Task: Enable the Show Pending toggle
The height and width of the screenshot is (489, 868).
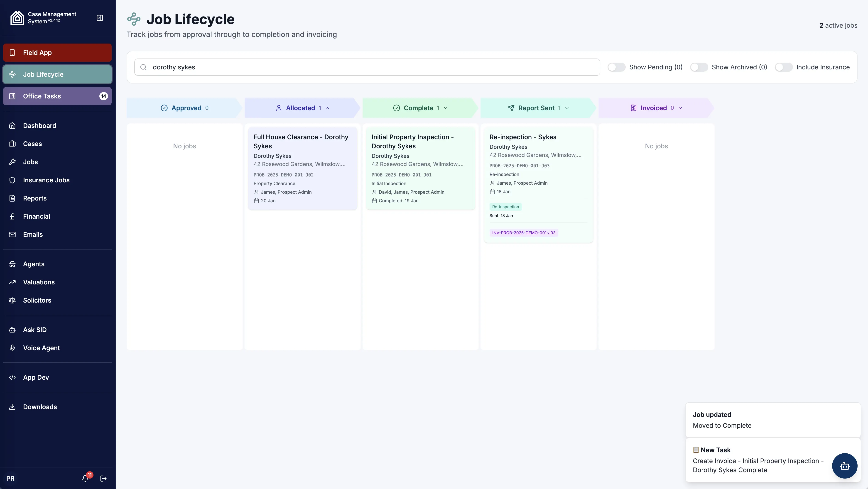Action: 616,67
